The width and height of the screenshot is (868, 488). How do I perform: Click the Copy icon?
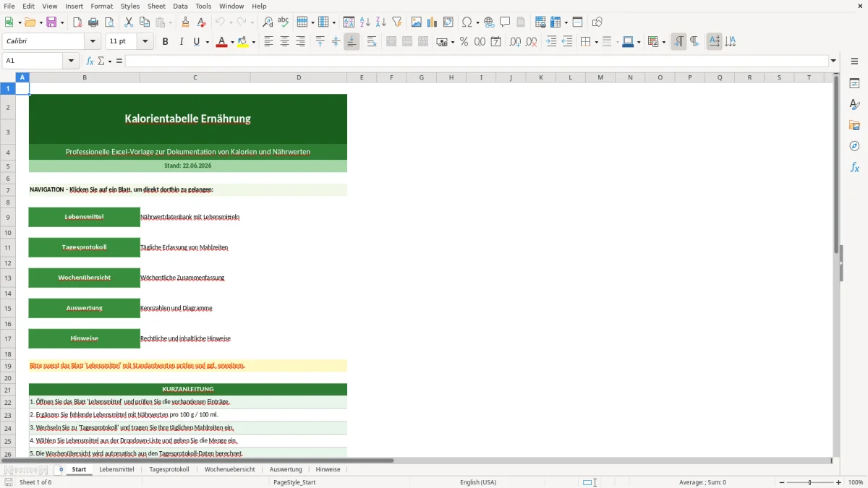coord(145,22)
